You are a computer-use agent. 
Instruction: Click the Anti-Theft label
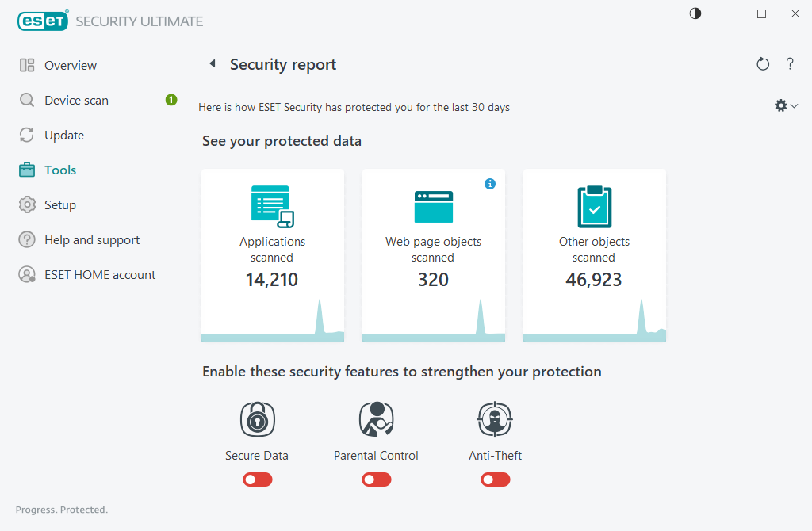tap(495, 456)
